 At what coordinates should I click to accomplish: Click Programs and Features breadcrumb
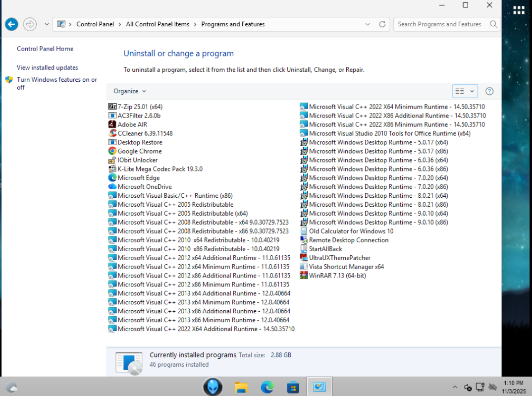point(233,24)
